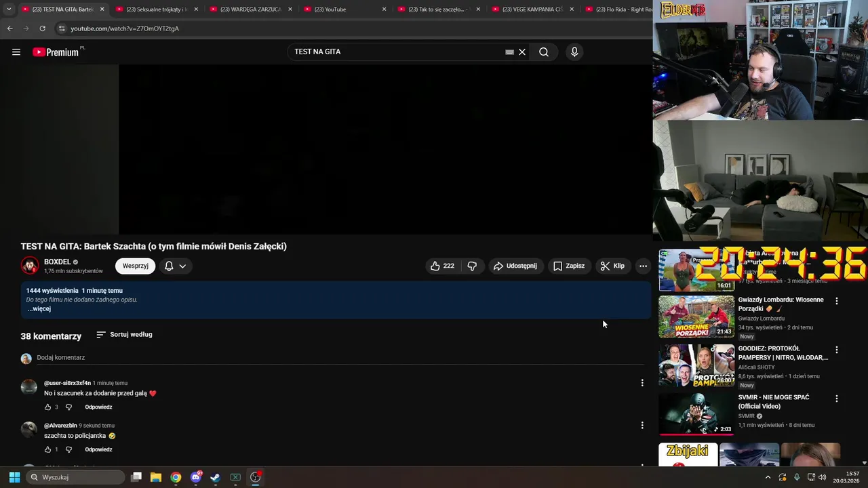Click Udostępnij share button
Viewport: 868px width, 488px height.
515,266
